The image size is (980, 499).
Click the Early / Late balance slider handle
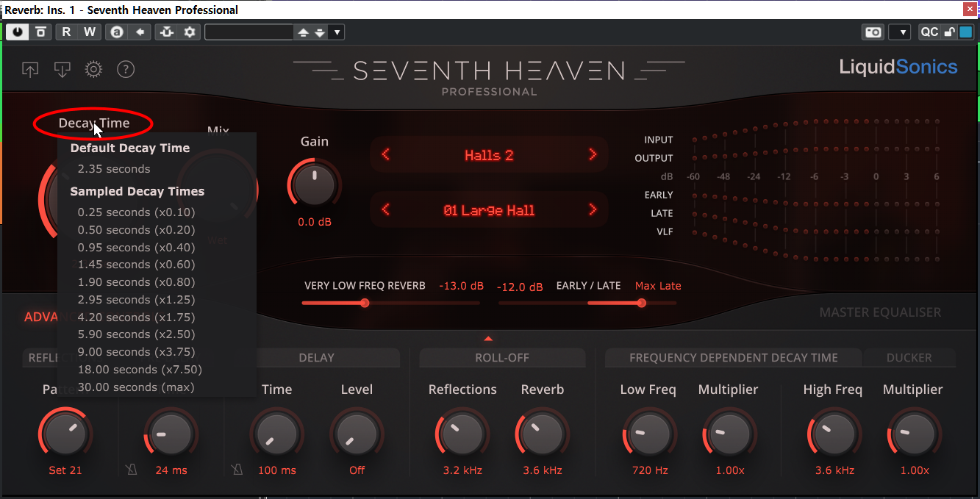[x=641, y=303]
